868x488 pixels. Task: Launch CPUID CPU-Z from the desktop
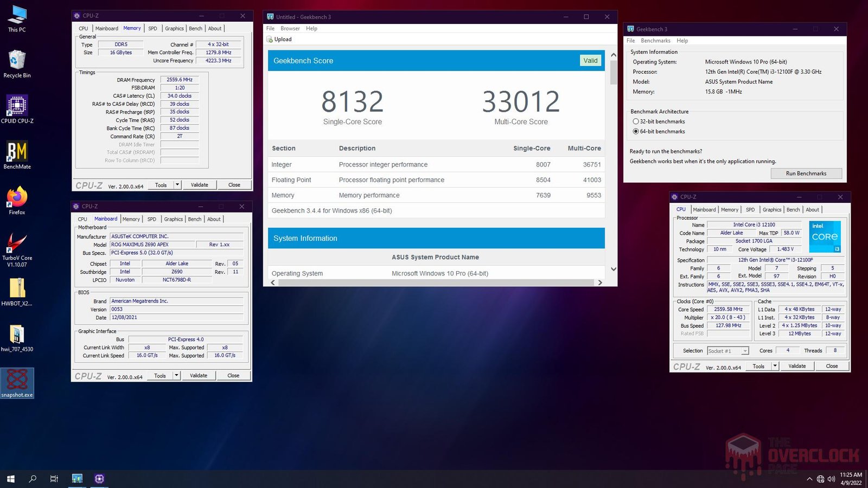click(x=17, y=106)
